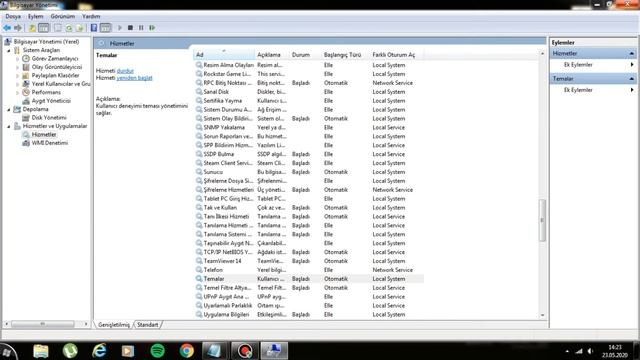Click the scroll down arrow of services list
Screen dimensions: 640x360
click(x=542, y=315)
